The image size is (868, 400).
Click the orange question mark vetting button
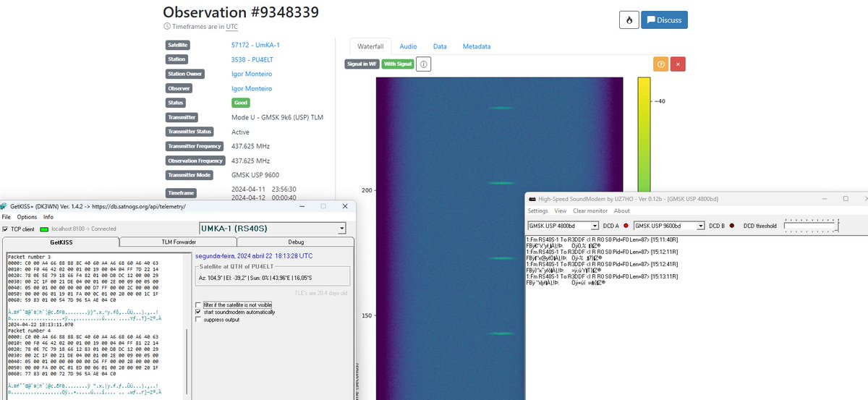click(x=660, y=64)
